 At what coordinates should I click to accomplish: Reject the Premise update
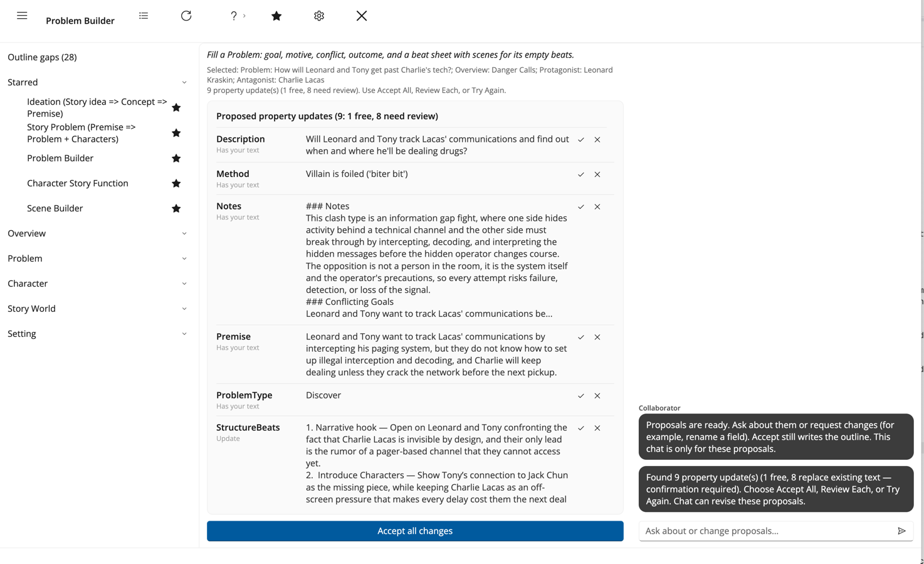point(597,338)
